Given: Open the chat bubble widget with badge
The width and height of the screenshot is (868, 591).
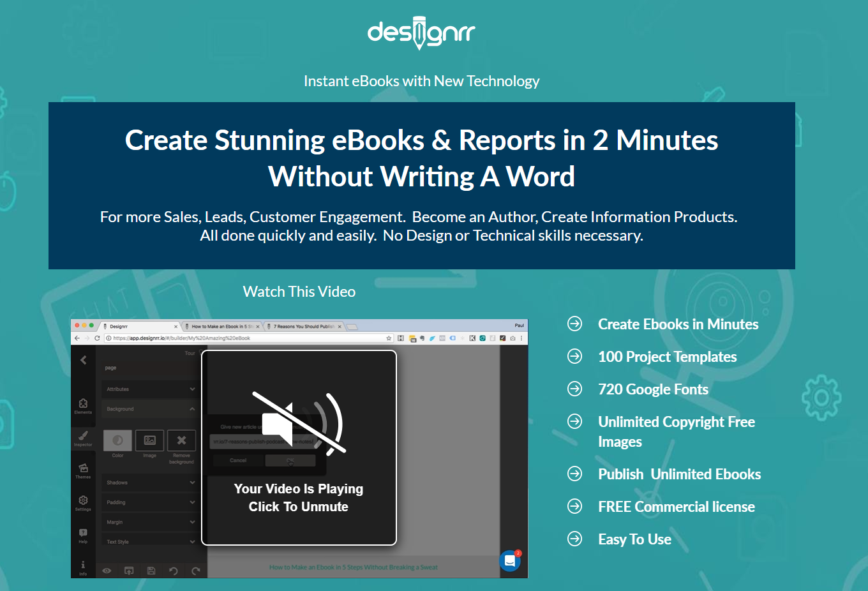Looking at the screenshot, I should pos(510,561).
